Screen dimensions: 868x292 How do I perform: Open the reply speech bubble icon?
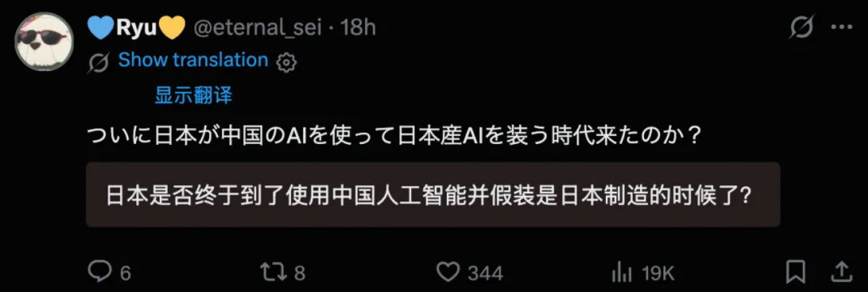100,272
